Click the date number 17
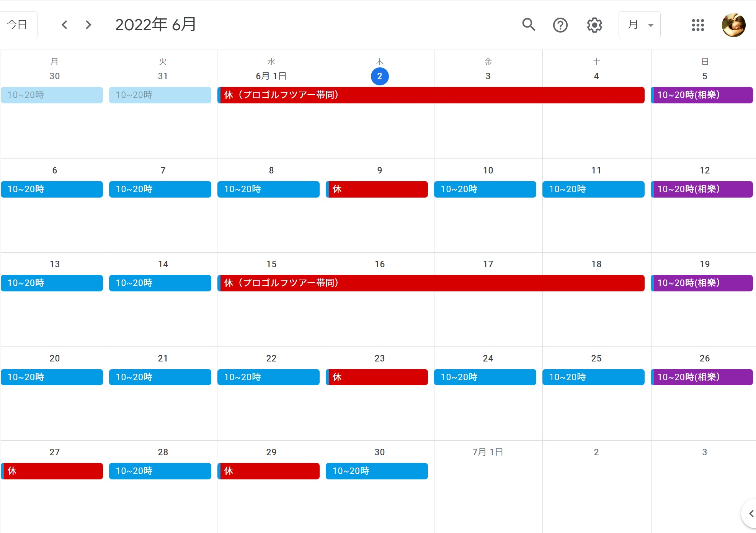 tap(488, 264)
